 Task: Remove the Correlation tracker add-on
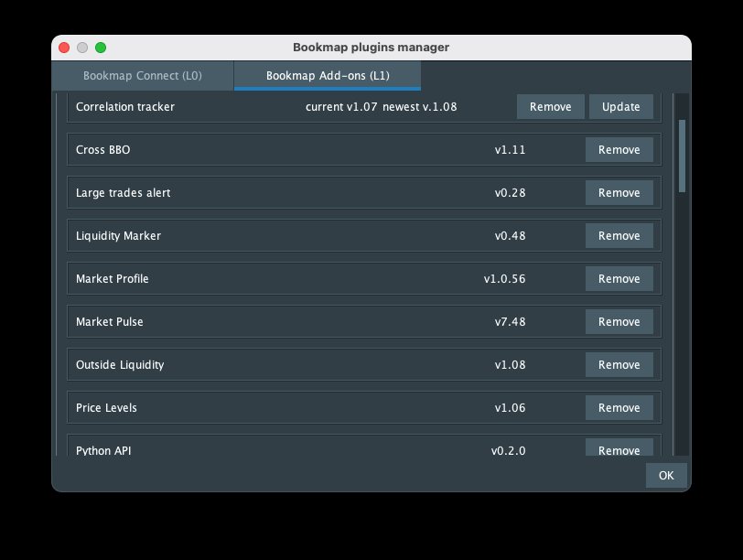[550, 106]
